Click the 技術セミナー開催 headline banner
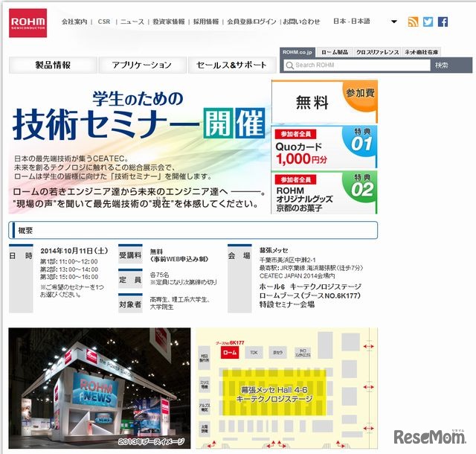Viewport: 476px width, 454px height. [x=138, y=117]
